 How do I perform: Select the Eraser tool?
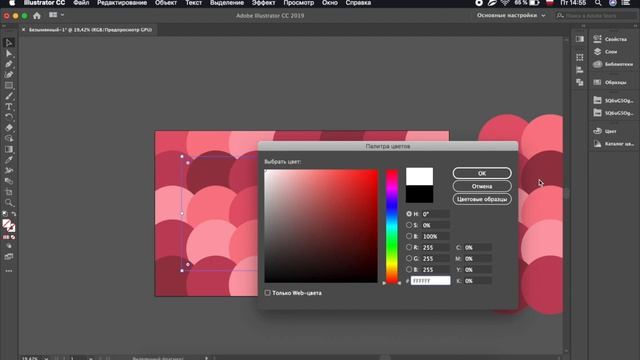coord(9,128)
